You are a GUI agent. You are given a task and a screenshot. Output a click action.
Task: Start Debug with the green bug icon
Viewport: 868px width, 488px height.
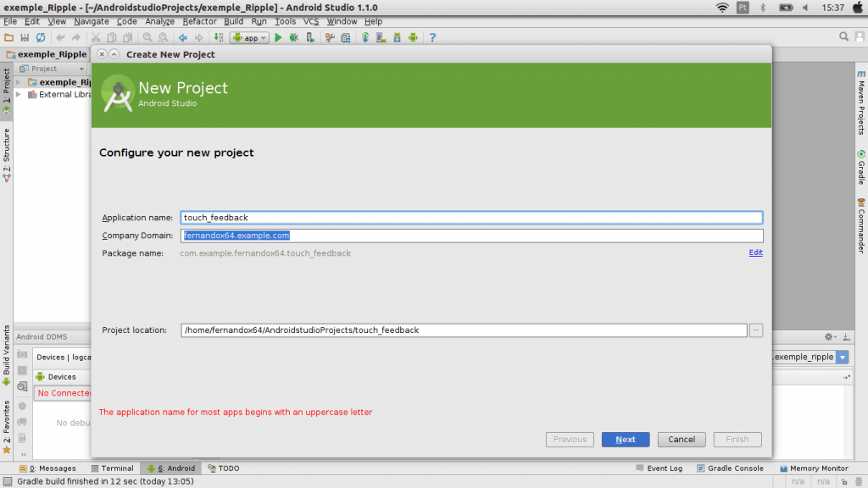[294, 37]
